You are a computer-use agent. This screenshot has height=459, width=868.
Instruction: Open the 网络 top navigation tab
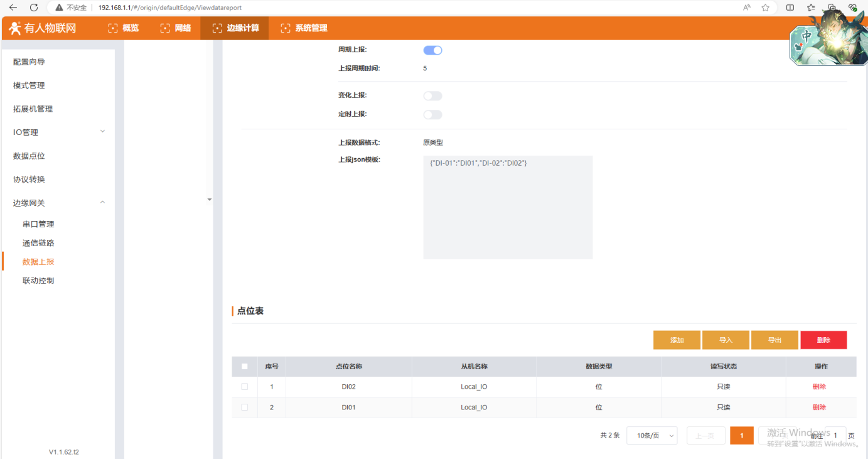coord(176,28)
